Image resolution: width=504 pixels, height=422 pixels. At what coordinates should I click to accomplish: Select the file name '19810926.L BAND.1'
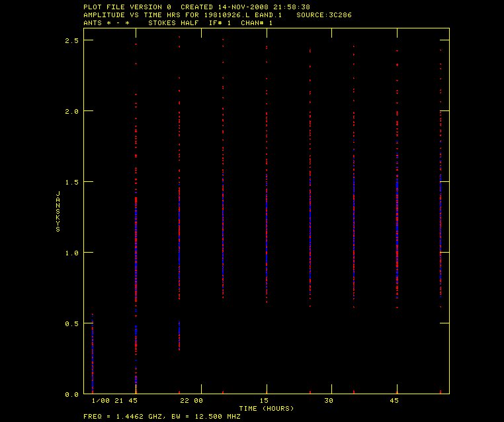(243, 15)
